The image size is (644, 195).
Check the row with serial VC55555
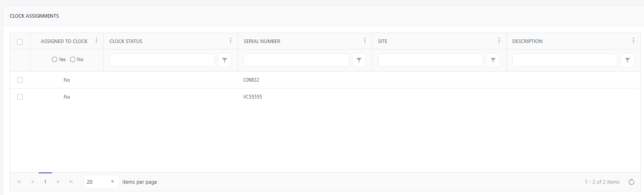(x=20, y=97)
